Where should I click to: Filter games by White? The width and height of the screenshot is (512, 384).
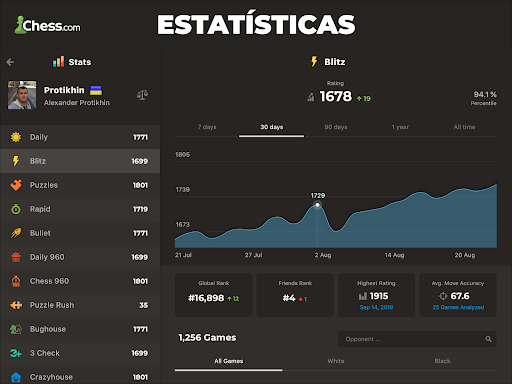pyautogui.click(x=336, y=361)
